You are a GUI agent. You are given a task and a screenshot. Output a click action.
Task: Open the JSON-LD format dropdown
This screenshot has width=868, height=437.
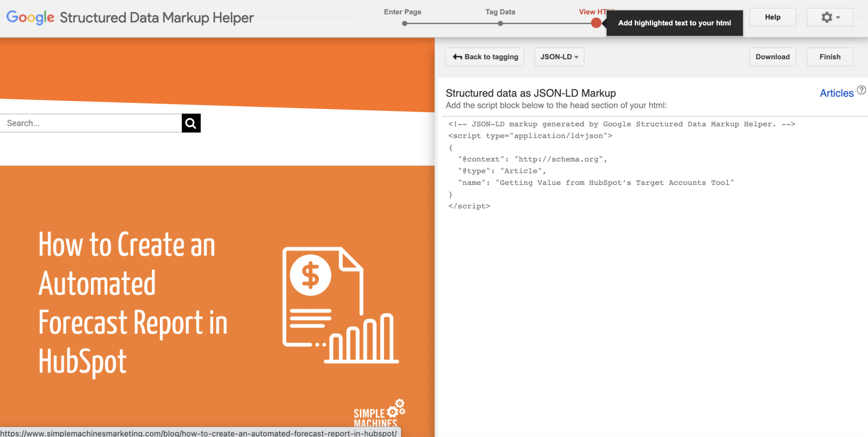(x=559, y=57)
